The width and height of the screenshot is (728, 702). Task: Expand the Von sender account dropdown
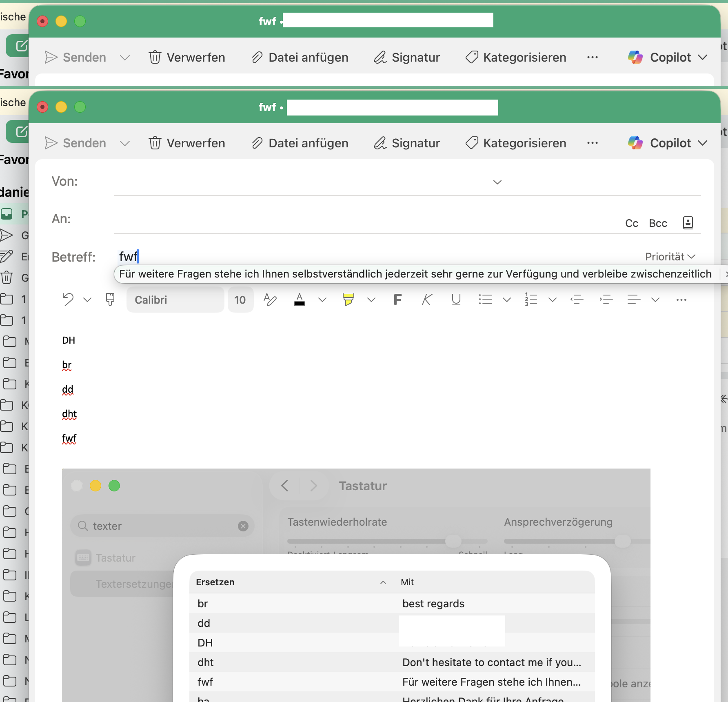(497, 182)
